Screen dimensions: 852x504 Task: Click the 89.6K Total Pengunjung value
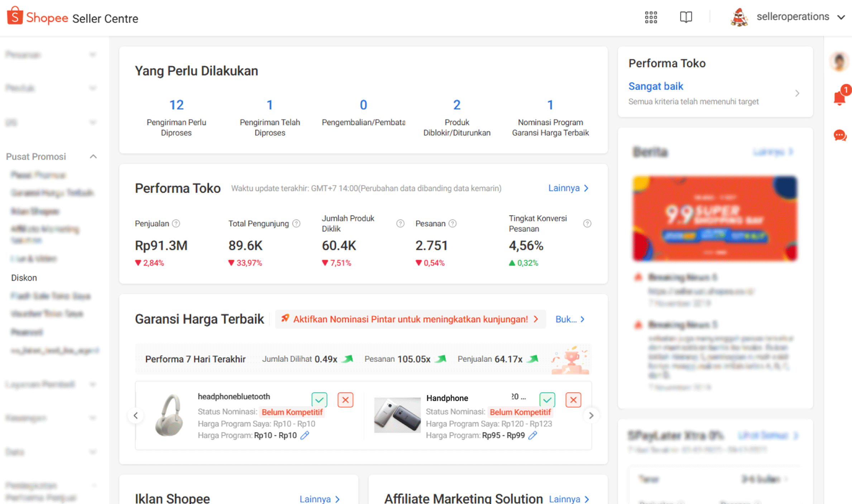245,246
